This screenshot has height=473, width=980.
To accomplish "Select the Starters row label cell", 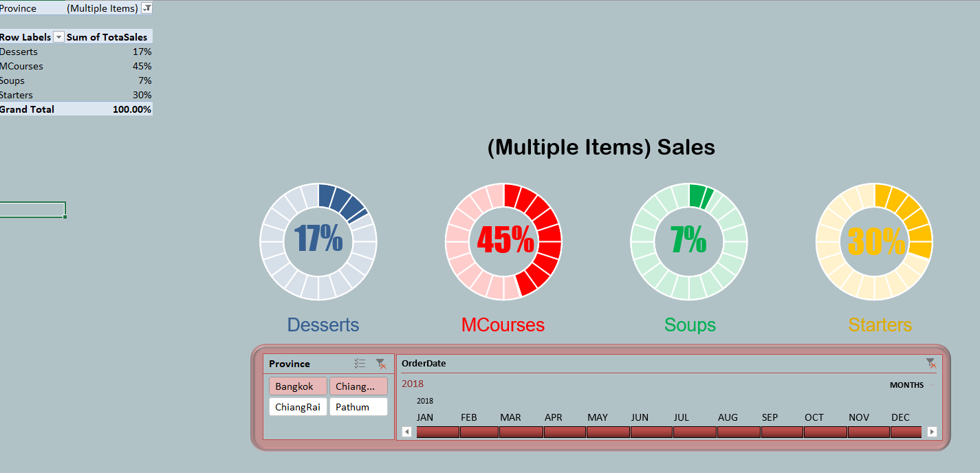I will pyautogui.click(x=32, y=95).
